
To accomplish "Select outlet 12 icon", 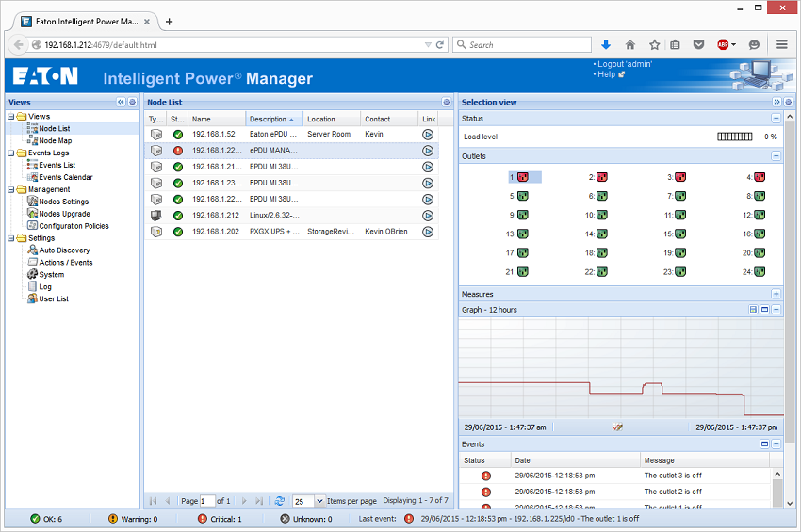I will tap(760, 215).
